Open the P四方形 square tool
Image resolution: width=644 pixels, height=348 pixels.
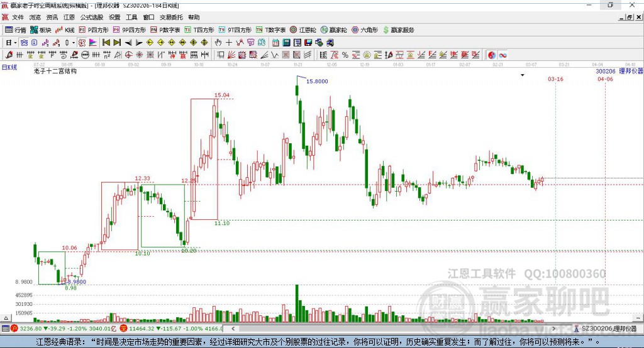pyautogui.click(x=94, y=30)
